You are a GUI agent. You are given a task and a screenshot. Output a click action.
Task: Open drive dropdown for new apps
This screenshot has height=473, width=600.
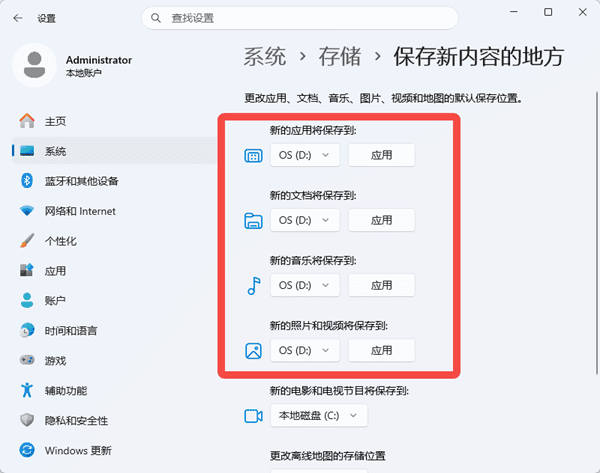tap(305, 155)
